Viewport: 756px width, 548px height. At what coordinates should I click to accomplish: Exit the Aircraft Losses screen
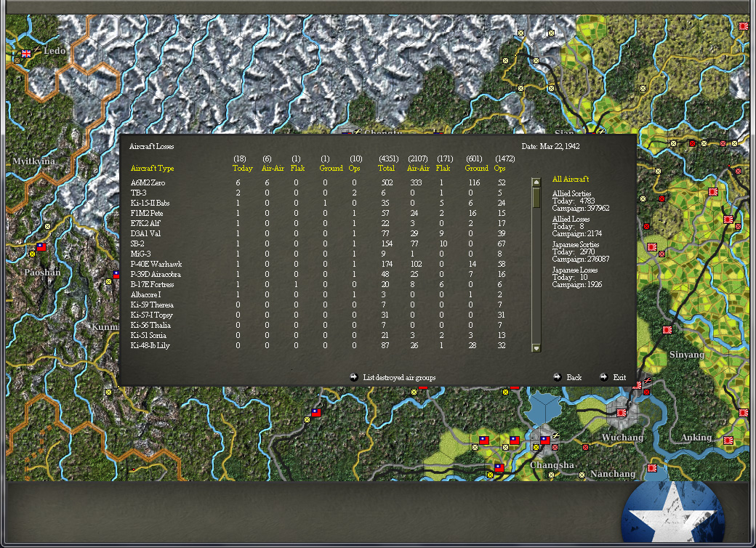click(613, 377)
